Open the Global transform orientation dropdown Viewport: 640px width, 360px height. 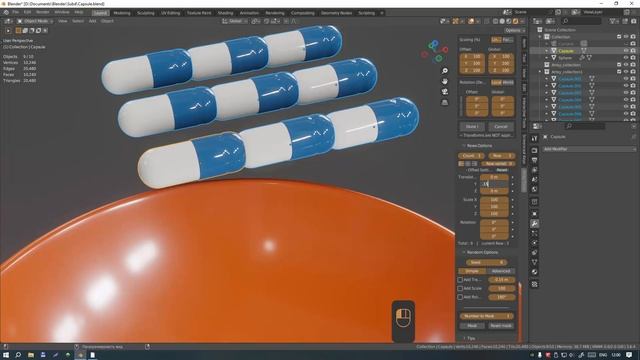click(x=235, y=21)
